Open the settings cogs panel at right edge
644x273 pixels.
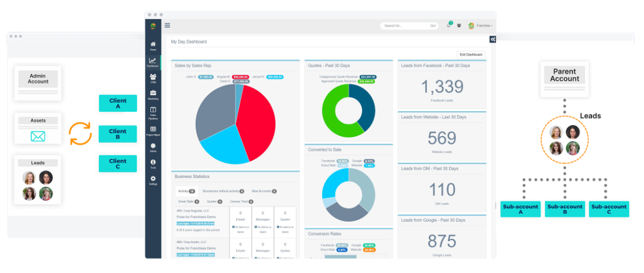(x=493, y=39)
